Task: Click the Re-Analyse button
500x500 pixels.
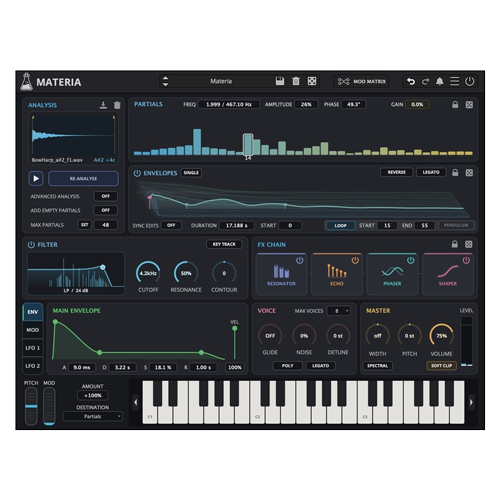Action: click(x=83, y=179)
